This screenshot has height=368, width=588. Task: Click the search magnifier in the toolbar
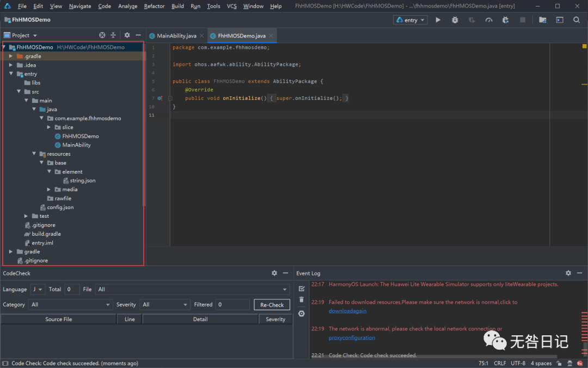(577, 20)
